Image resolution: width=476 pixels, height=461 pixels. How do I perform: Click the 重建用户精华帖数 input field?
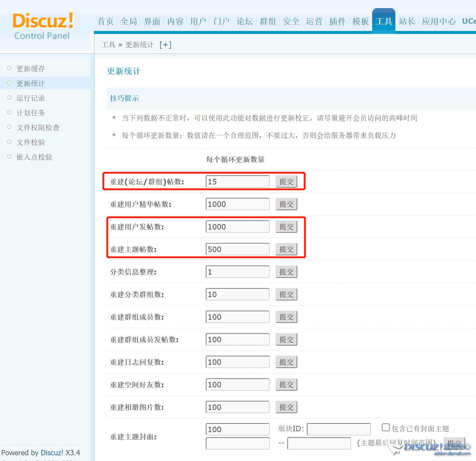click(x=237, y=204)
